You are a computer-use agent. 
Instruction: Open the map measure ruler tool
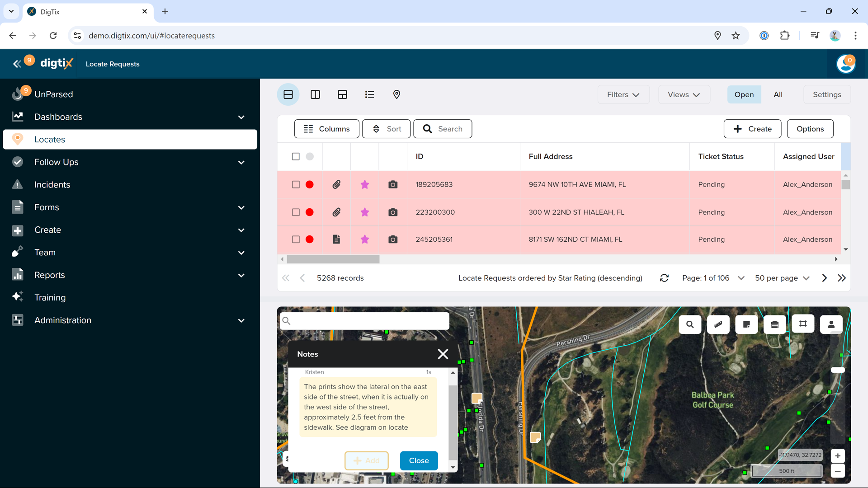tap(718, 324)
